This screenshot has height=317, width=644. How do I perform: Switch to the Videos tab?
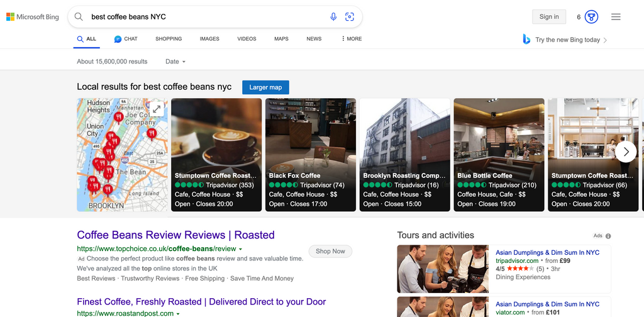247,39
